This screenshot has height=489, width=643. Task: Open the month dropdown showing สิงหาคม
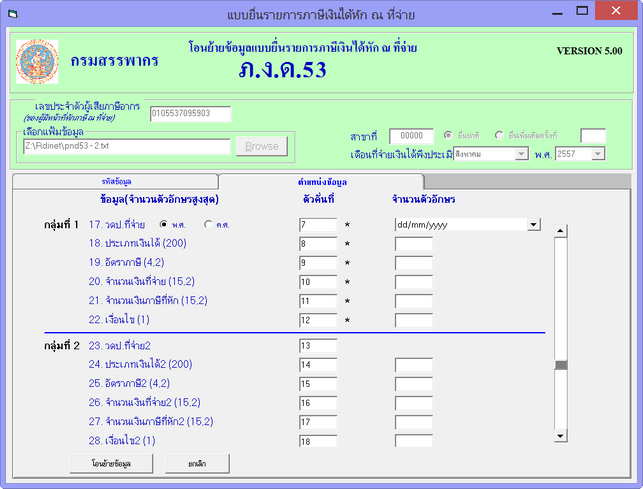tap(521, 154)
